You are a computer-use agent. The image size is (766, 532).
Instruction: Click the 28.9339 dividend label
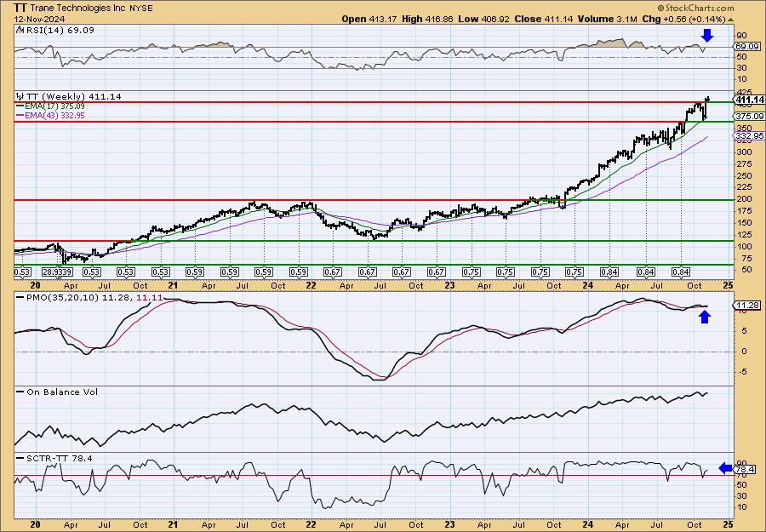coord(57,272)
